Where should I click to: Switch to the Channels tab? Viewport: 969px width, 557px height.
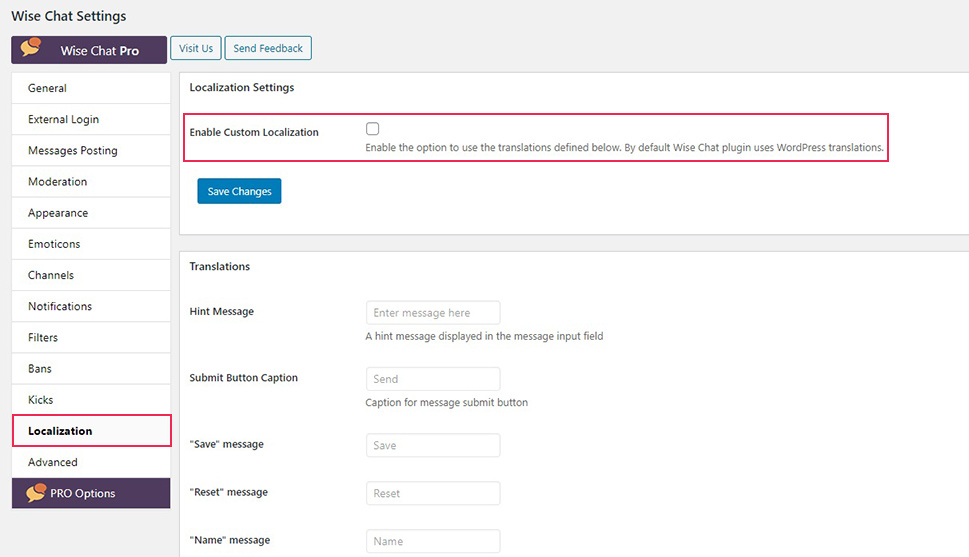[x=91, y=275]
